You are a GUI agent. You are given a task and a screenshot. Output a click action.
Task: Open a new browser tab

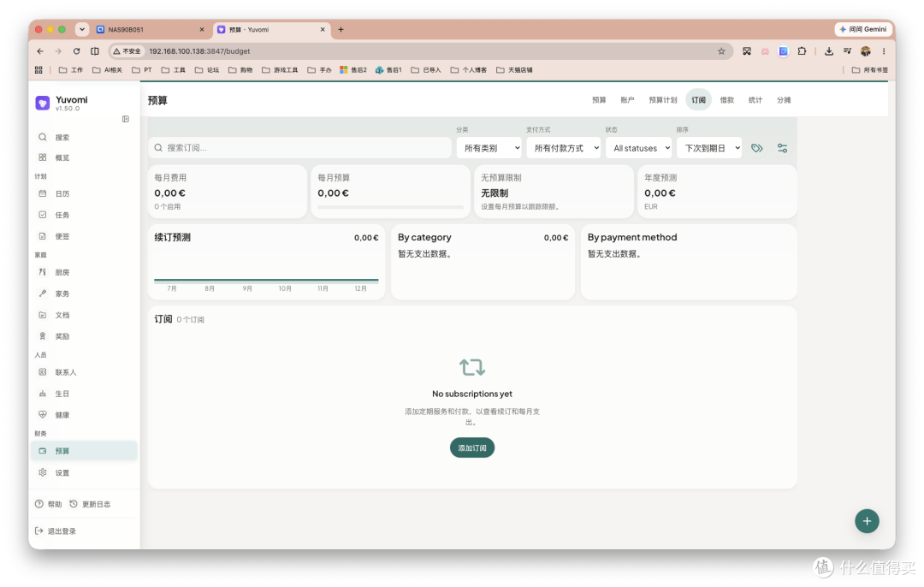click(341, 29)
